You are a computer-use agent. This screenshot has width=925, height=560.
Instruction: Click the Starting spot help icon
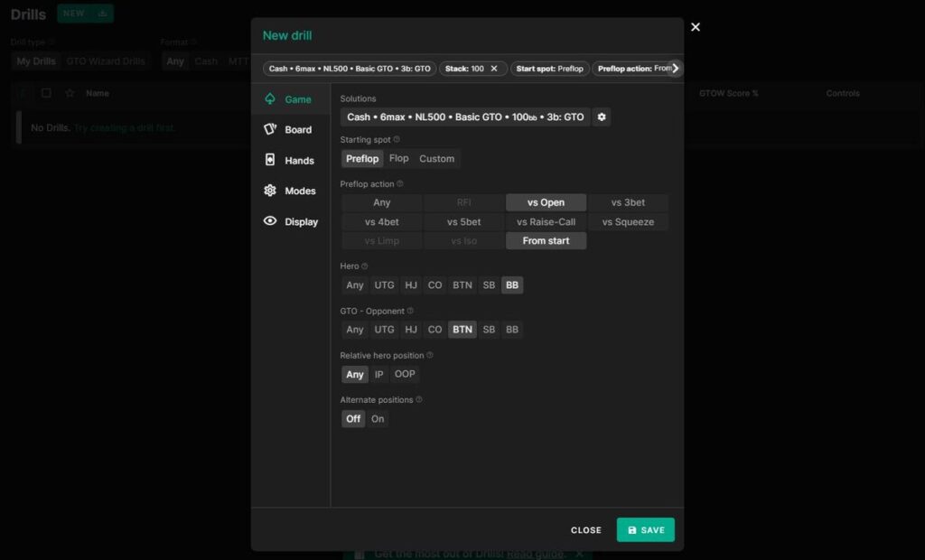397,140
